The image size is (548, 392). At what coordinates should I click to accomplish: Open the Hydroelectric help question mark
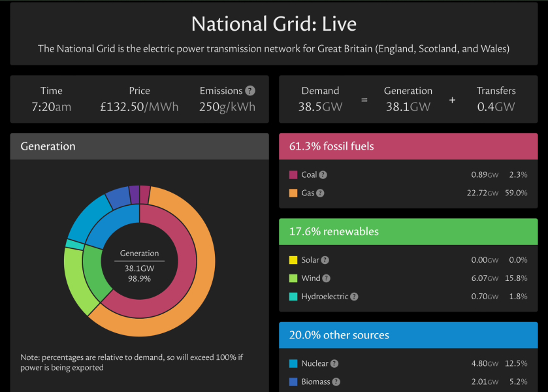click(354, 297)
